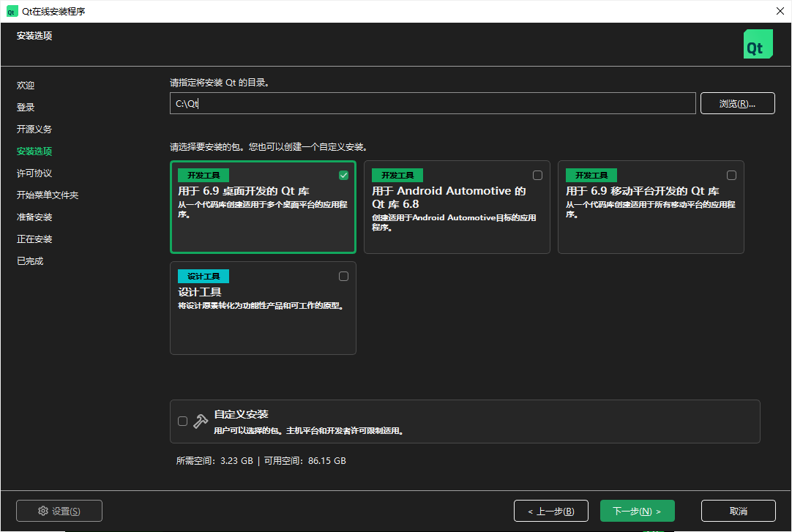The height and width of the screenshot is (532, 792).
Task: Click the 已完成 step in the sidebar
Action: pyautogui.click(x=30, y=261)
